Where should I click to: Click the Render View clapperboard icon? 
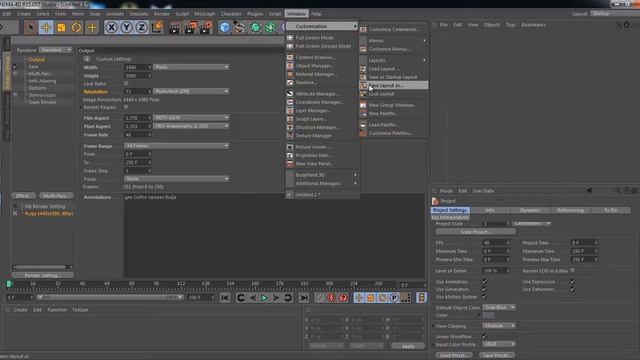(x=174, y=27)
